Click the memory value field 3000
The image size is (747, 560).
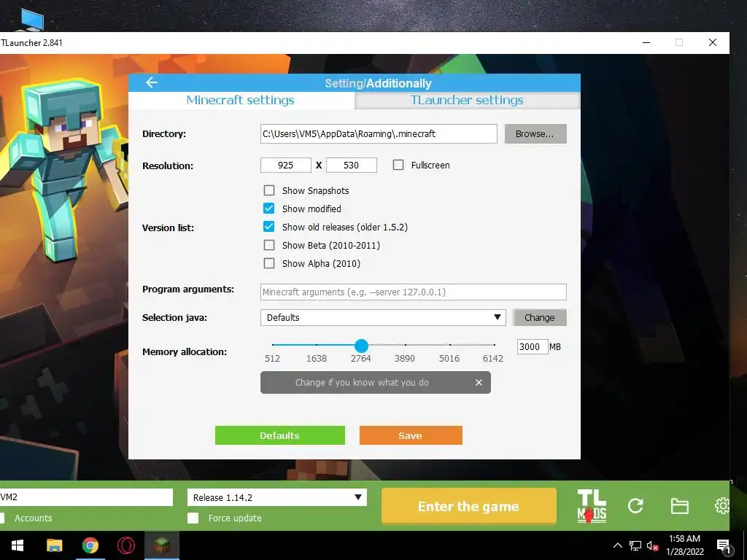click(532, 346)
